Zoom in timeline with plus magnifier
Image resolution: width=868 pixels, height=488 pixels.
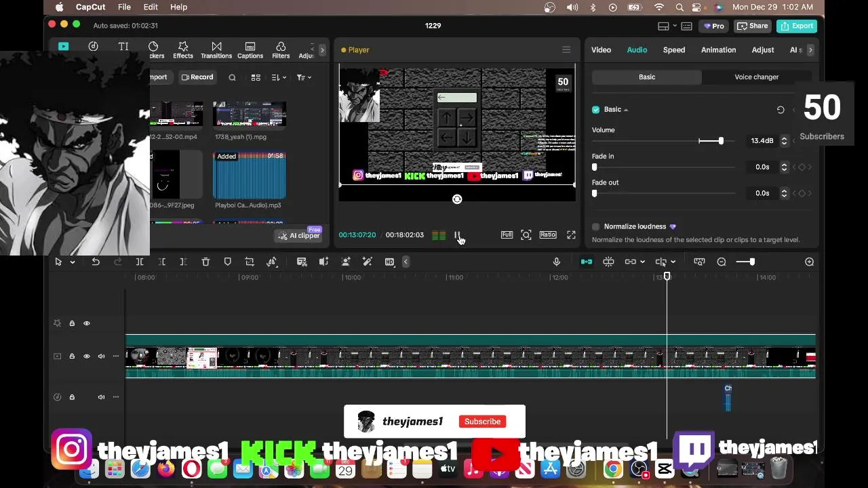pyautogui.click(x=809, y=262)
